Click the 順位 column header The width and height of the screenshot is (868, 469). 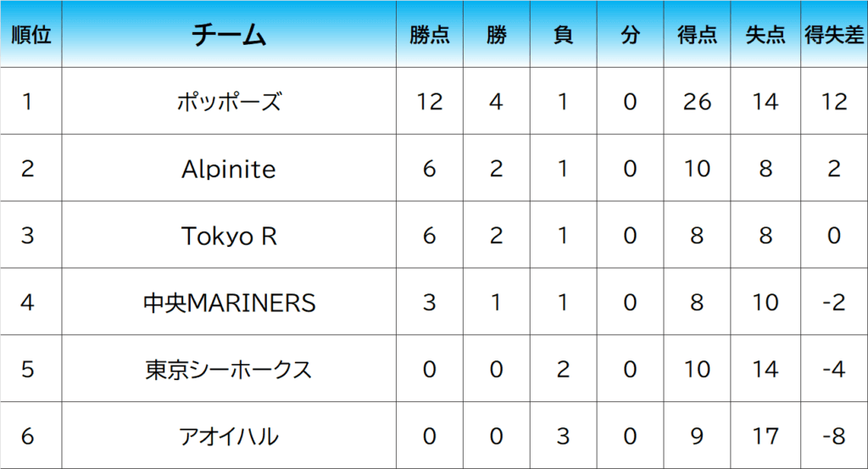click(31, 35)
